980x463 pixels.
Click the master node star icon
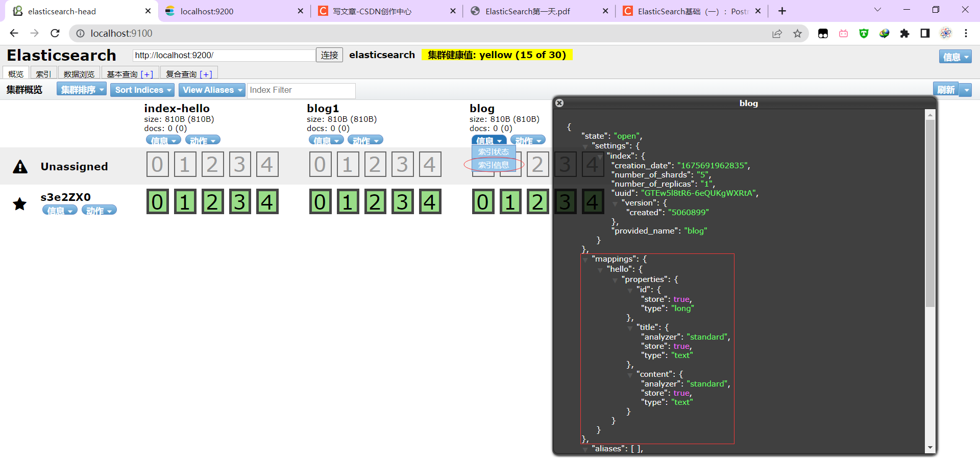tap(20, 204)
